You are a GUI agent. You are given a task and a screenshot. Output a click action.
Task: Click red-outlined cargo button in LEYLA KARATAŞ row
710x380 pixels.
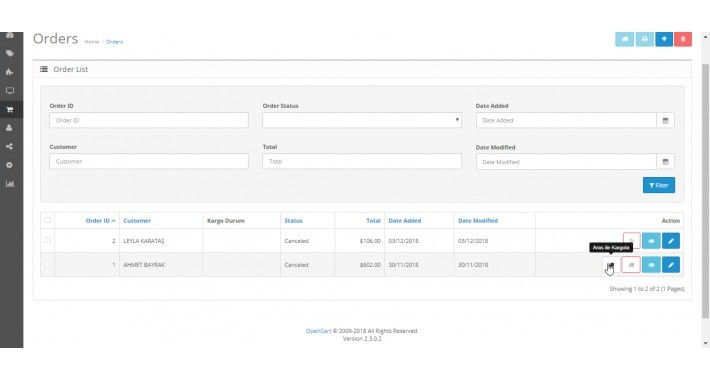click(632, 241)
